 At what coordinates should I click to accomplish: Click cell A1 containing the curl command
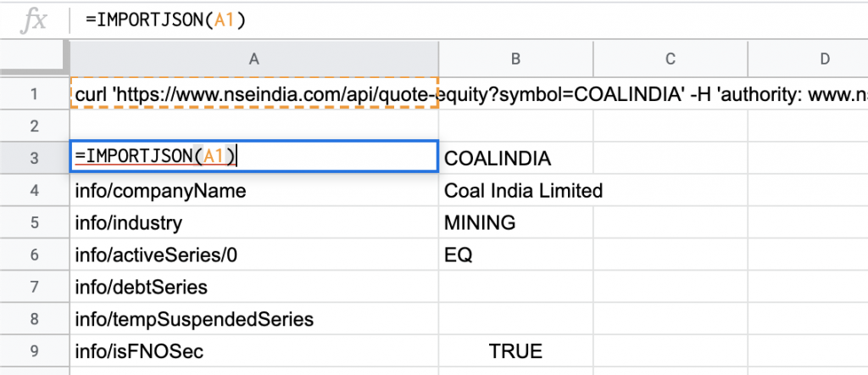(254, 93)
